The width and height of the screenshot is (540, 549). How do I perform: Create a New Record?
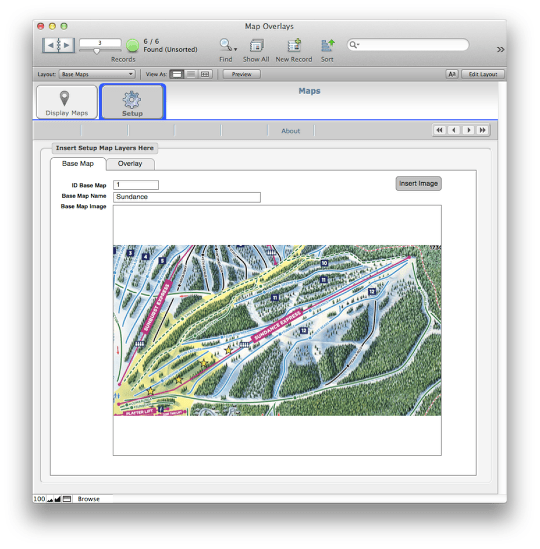pyautogui.click(x=294, y=46)
